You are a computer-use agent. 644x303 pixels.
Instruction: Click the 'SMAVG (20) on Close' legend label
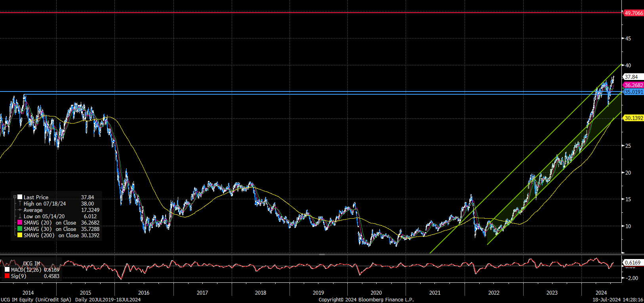[50, 223]
